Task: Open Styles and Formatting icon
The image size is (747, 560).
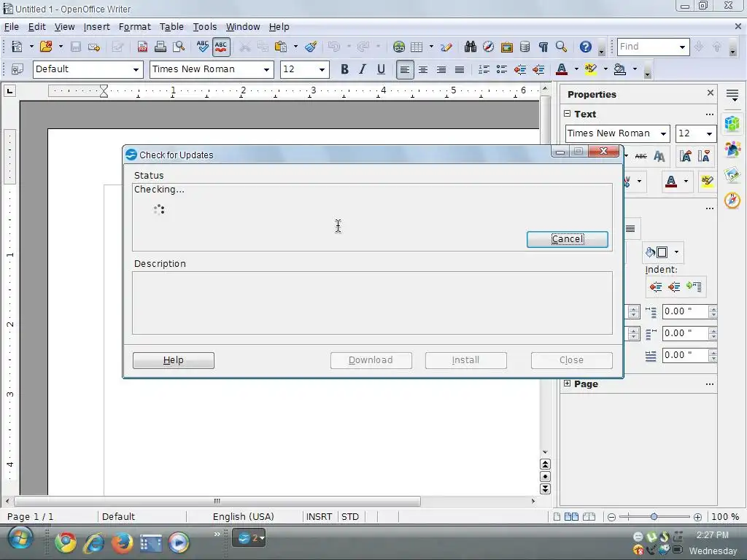Action: click(x=18, y=69)
